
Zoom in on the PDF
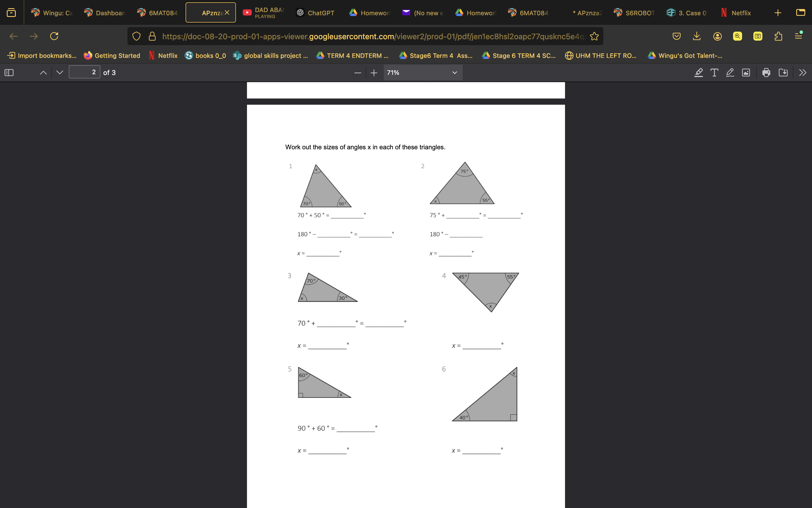(x=374, y=73)
